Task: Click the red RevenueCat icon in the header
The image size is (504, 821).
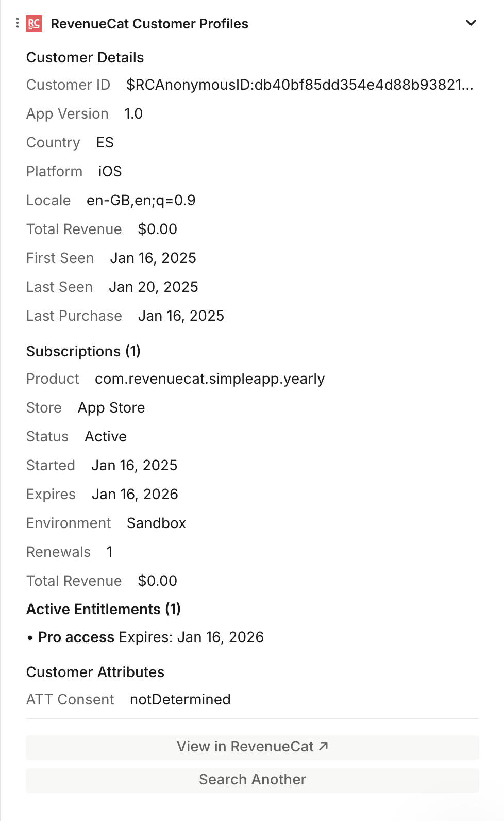Action: coord(35,23)
